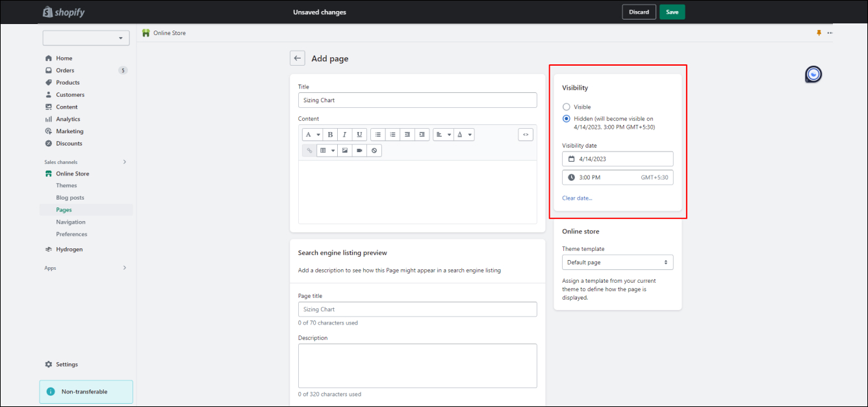Click the indent button

[422, 135]
